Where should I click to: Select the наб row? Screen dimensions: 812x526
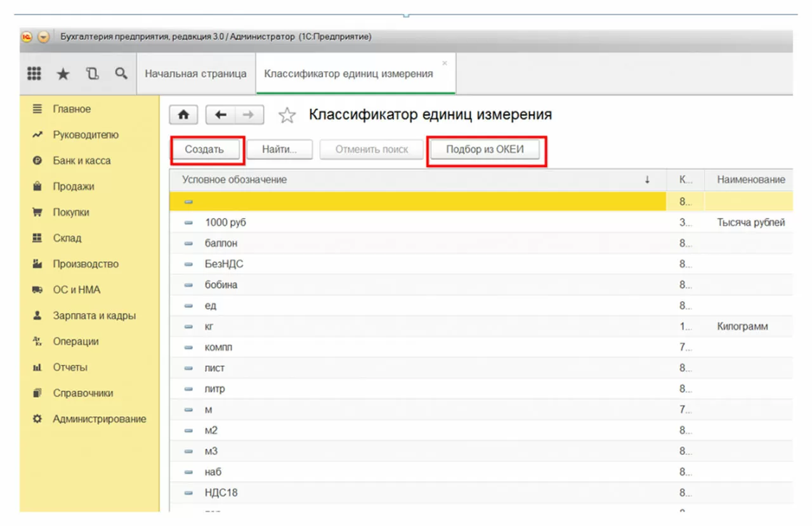(481, 472)
